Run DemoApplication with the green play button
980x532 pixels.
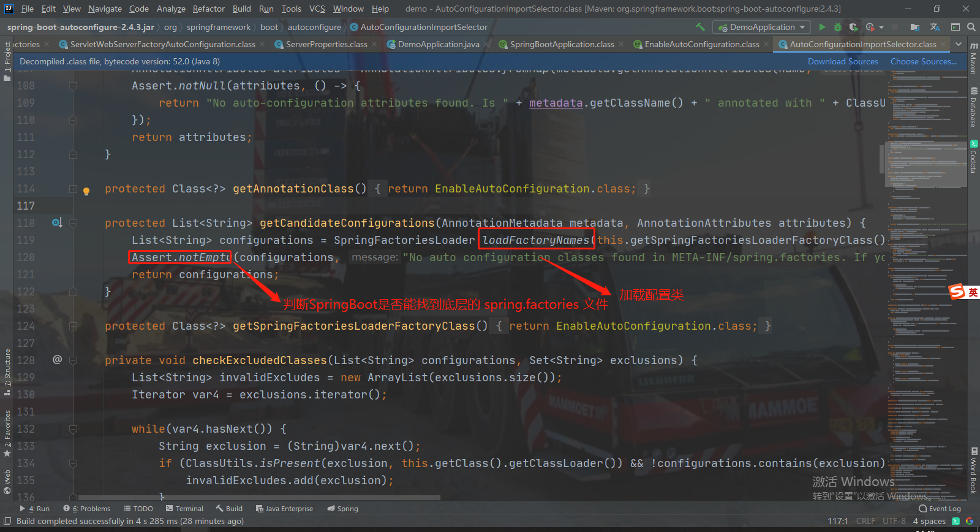pyautogui.click(x=822, y=27)
